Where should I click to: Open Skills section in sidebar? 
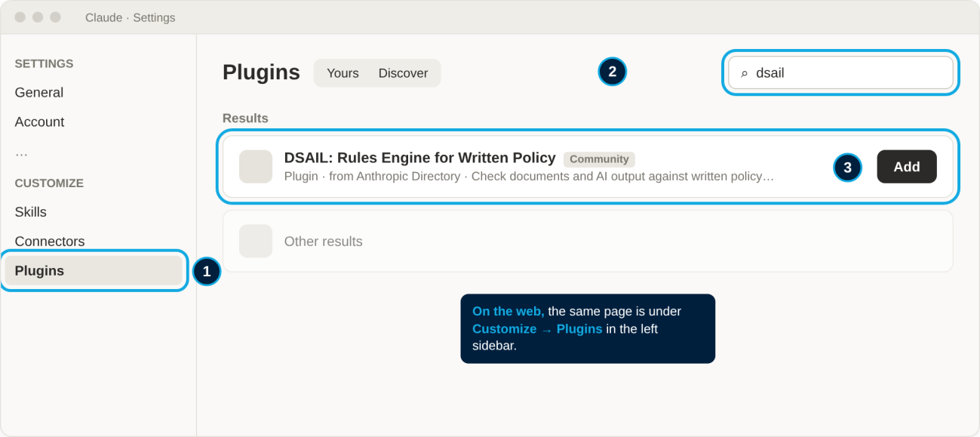[x=30, y=212]
